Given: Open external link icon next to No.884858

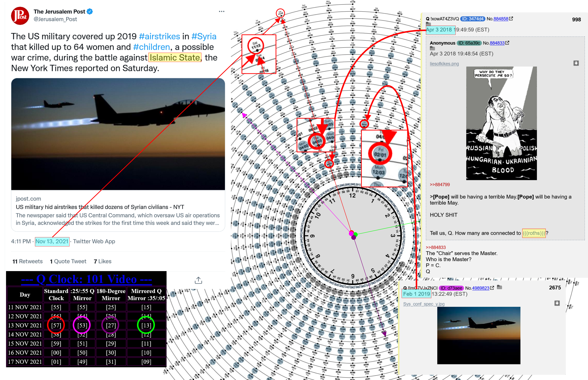Looking at the screenshot, I should [x=511, y=19].
